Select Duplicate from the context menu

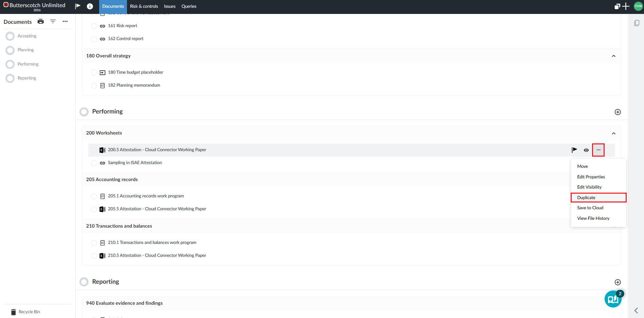coord(586,197)
